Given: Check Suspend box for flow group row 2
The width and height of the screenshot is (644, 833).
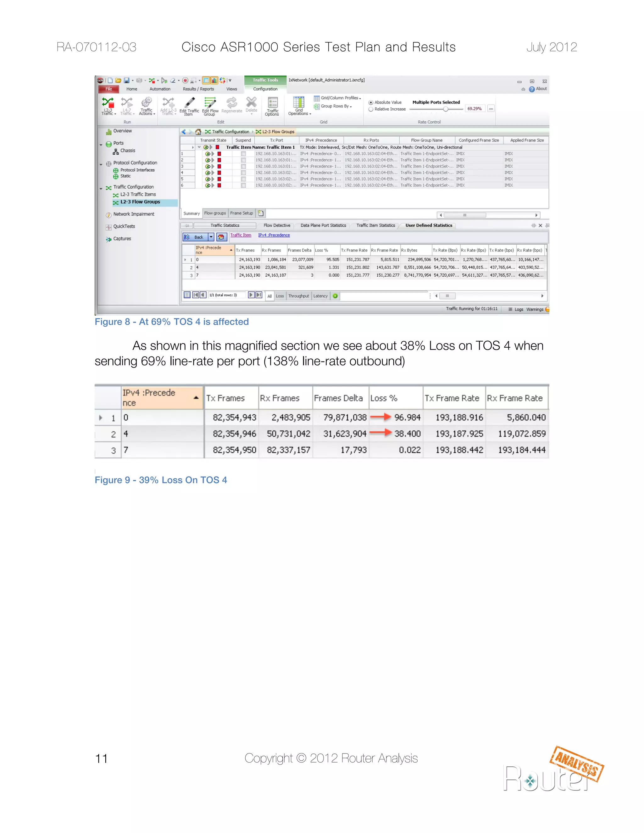Looking at the screenshot, I should [x=243, y=160].
